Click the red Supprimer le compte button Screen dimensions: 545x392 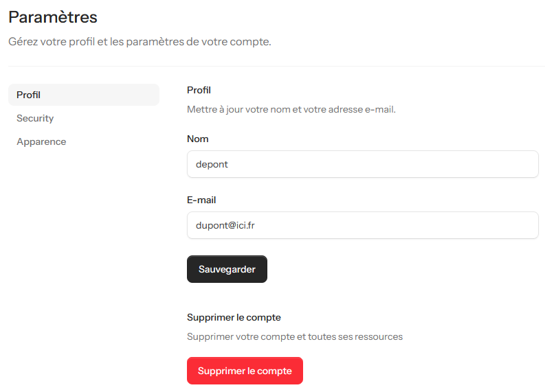coord(245,371)
